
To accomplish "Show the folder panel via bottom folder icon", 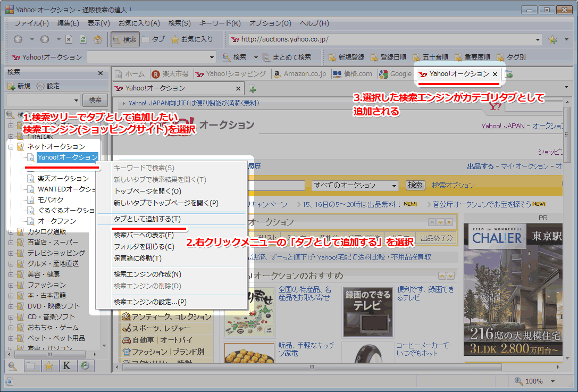I will pos(31,366).
